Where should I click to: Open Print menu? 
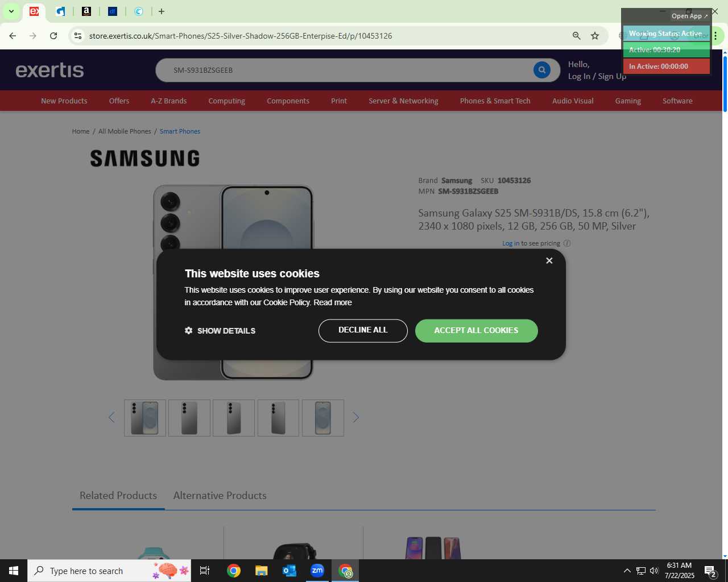pos(339,101)
